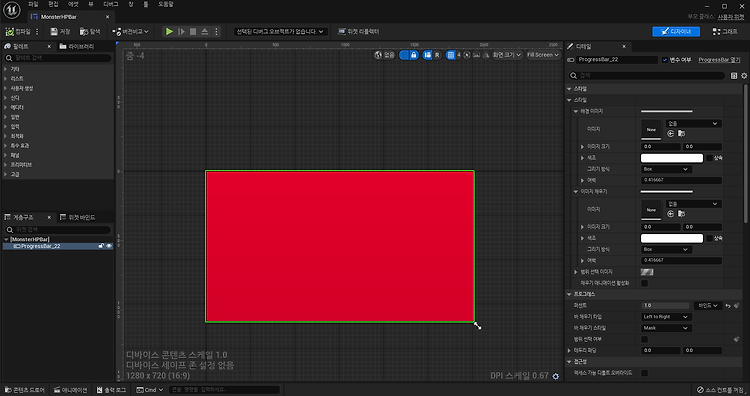Reset Percent value with the undo arrow

coord(728,306)
